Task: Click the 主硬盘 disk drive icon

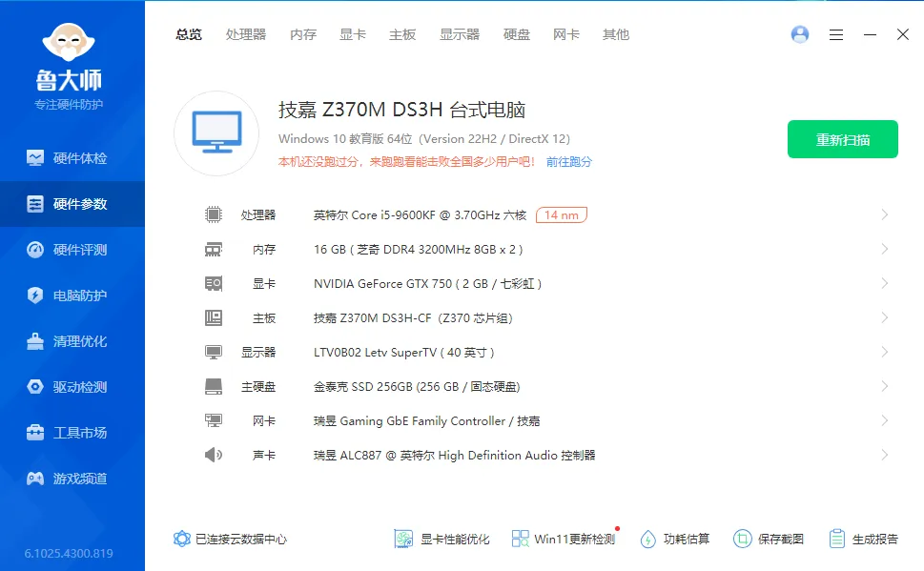Action: 214,387
